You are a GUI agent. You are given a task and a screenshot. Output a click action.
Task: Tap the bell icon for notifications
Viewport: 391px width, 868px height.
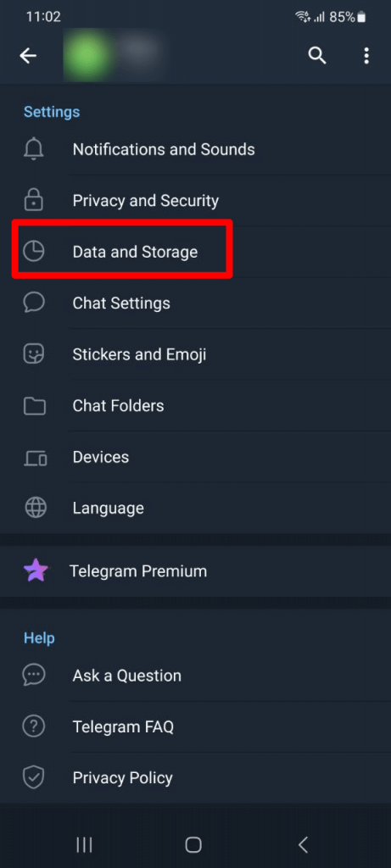(34, 149)
